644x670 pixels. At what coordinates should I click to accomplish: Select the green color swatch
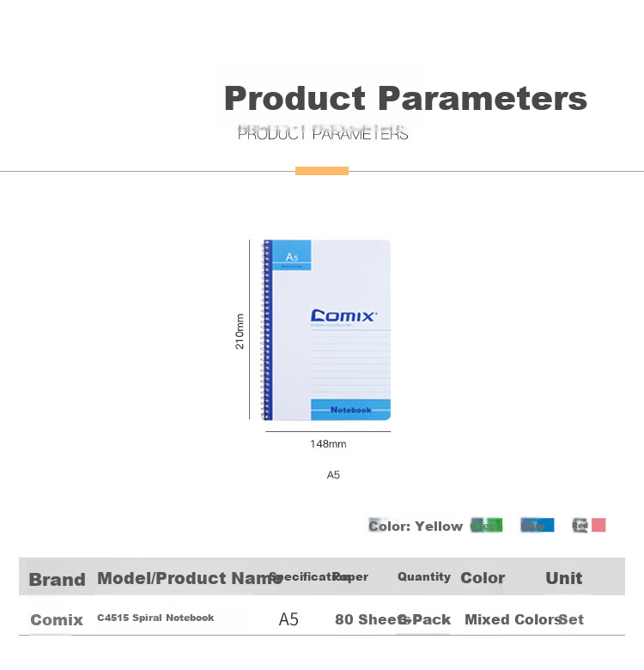[486, 525]
